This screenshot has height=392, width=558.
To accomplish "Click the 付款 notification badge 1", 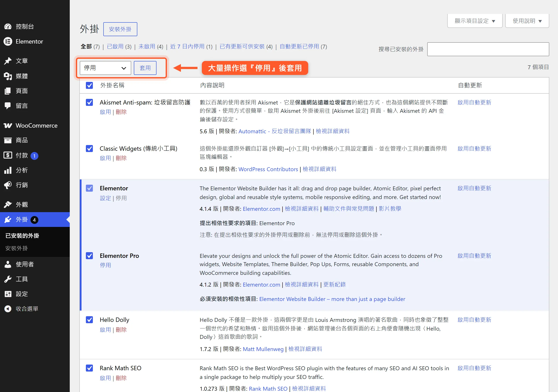I will pos(34,156).
